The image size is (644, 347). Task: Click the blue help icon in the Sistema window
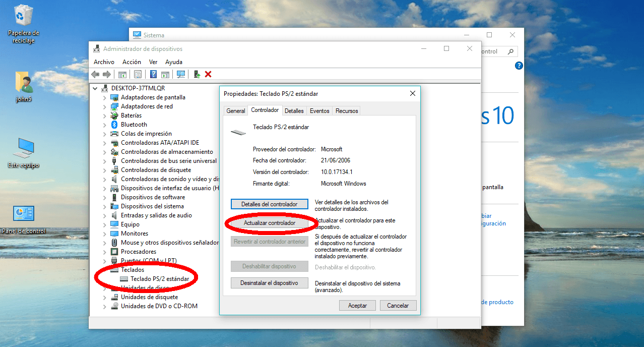pos(519,66)
